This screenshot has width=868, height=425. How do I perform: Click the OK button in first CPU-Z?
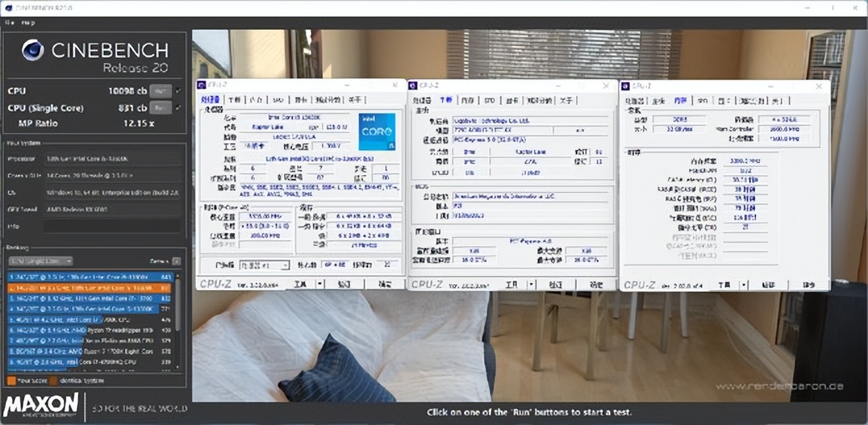click(385, 284)
